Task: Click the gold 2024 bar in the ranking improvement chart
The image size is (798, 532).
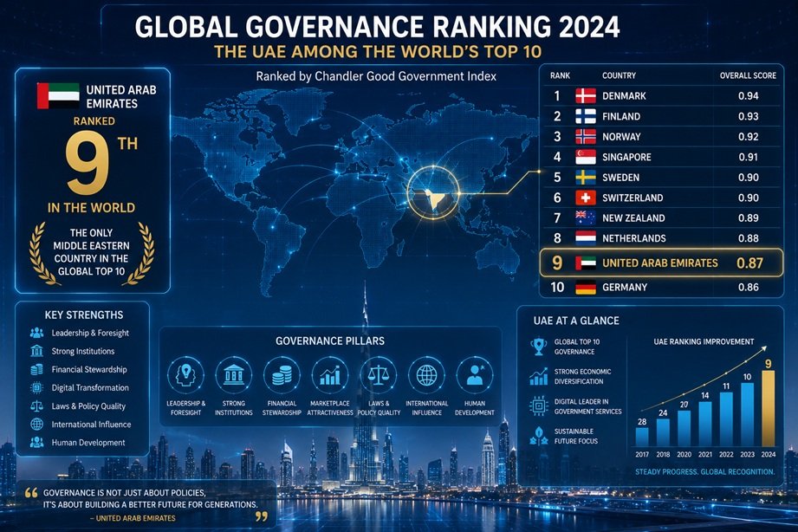Action: tap(768, 408)
